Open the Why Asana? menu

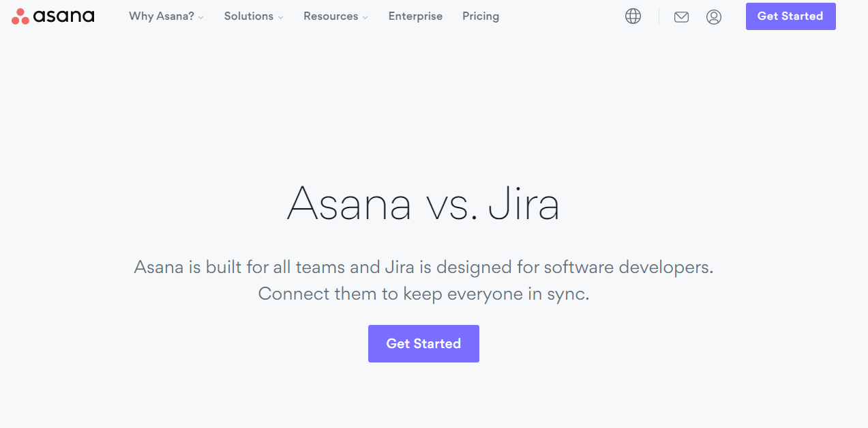pos(162,16)
